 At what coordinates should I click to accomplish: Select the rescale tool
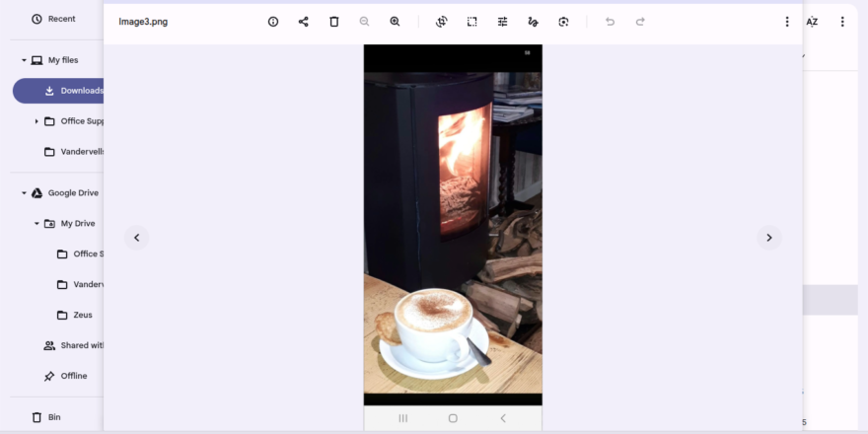coord(471,22)
